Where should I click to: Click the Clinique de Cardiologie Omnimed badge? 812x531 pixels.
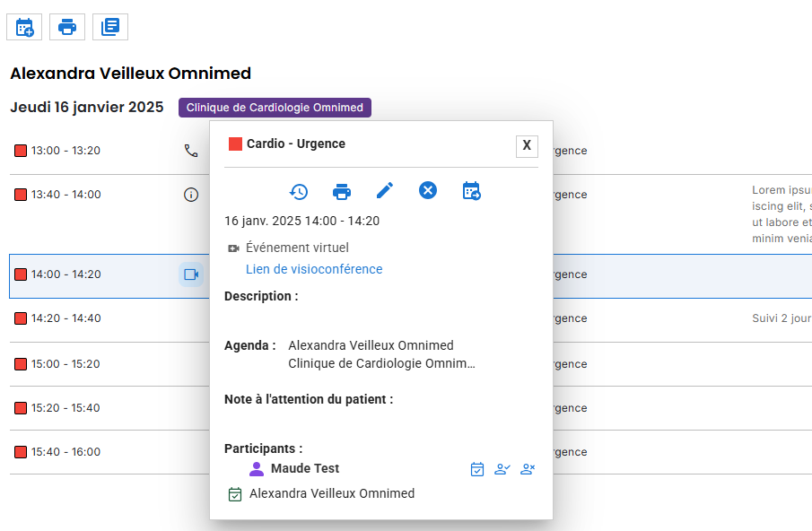click(275, 108)
